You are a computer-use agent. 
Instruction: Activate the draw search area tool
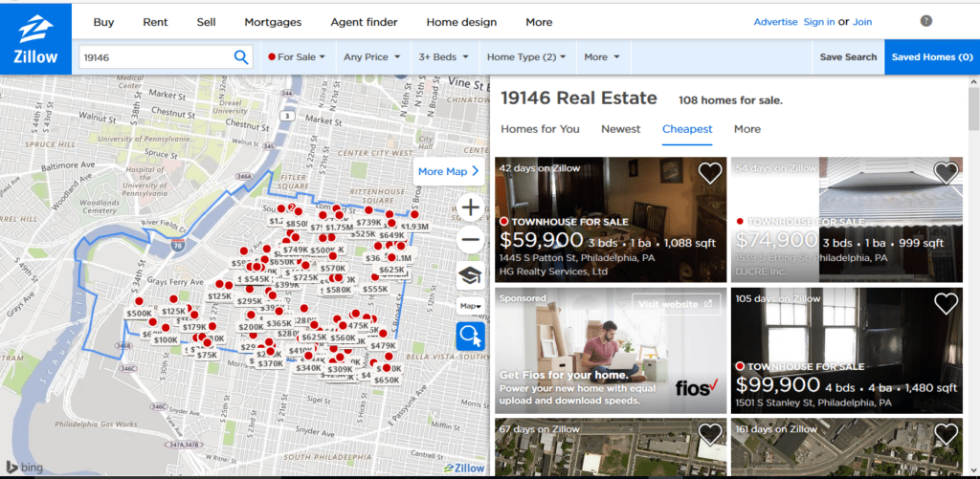[x=471, y=337]
